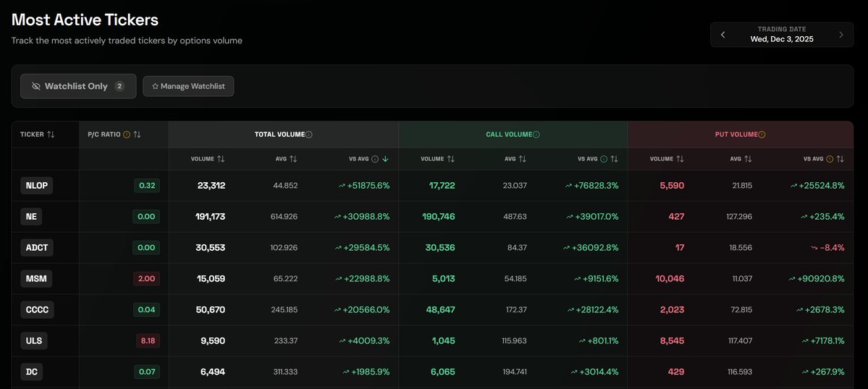
Task: Open the ULS ticker
Action: tap(34, 341)
